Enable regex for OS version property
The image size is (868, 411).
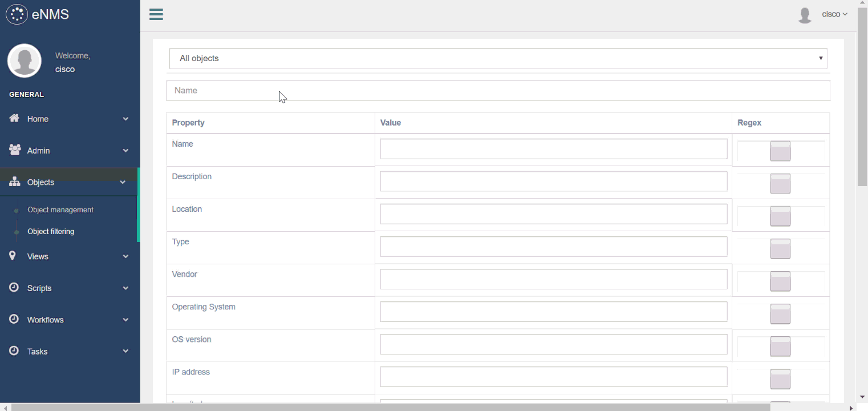(x=780, y=346)
